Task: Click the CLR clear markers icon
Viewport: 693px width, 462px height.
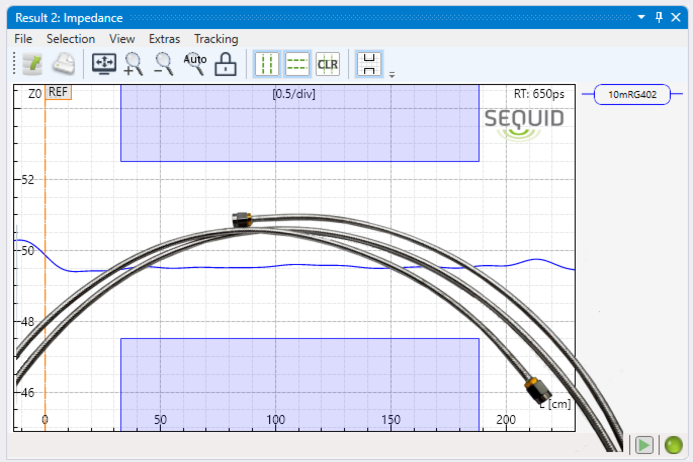Action: pos(327,64)
